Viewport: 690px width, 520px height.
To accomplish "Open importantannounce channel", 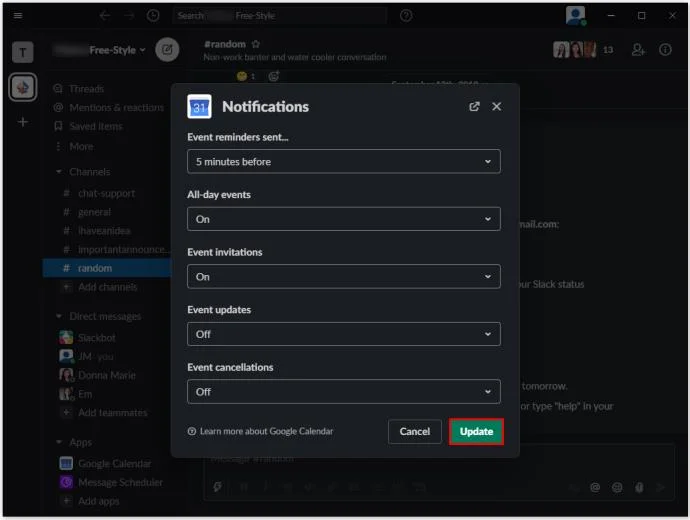I will click(122, 249).
